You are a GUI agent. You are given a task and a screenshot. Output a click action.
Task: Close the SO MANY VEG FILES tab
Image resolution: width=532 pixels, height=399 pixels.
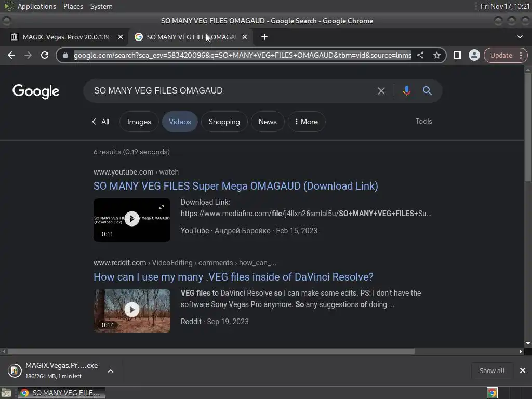[x=245, y=37]
